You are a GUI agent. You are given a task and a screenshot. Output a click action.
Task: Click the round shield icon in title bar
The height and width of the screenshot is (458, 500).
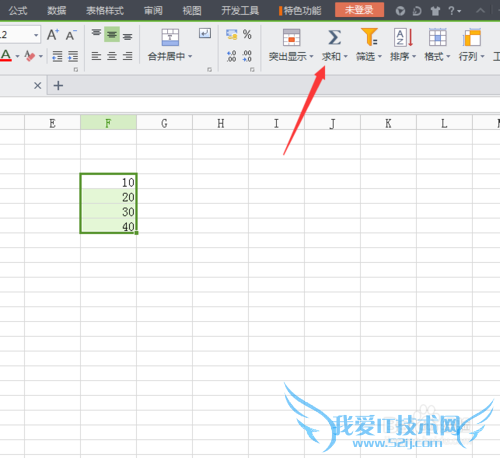pyautogui.click(x=400, y=11)
